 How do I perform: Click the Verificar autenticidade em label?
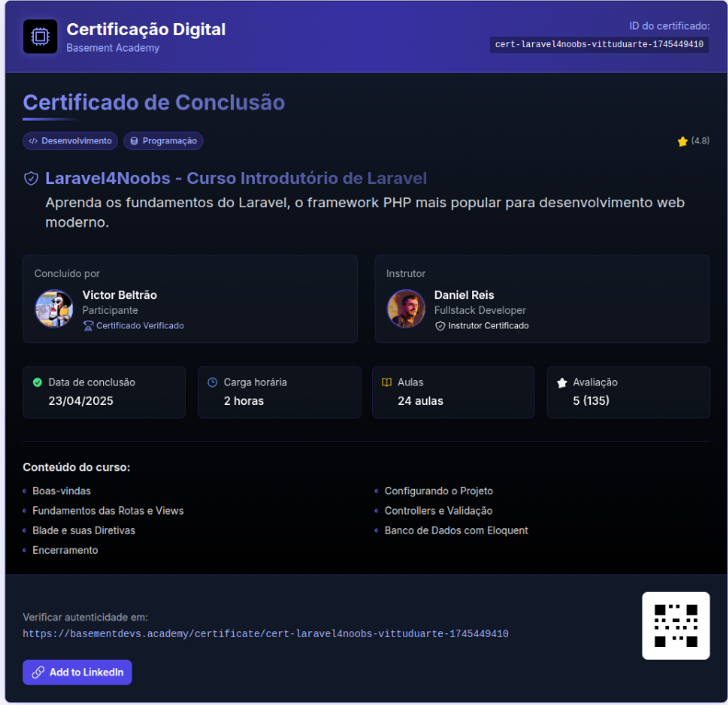pyautogui.click(x=85, y=618)
